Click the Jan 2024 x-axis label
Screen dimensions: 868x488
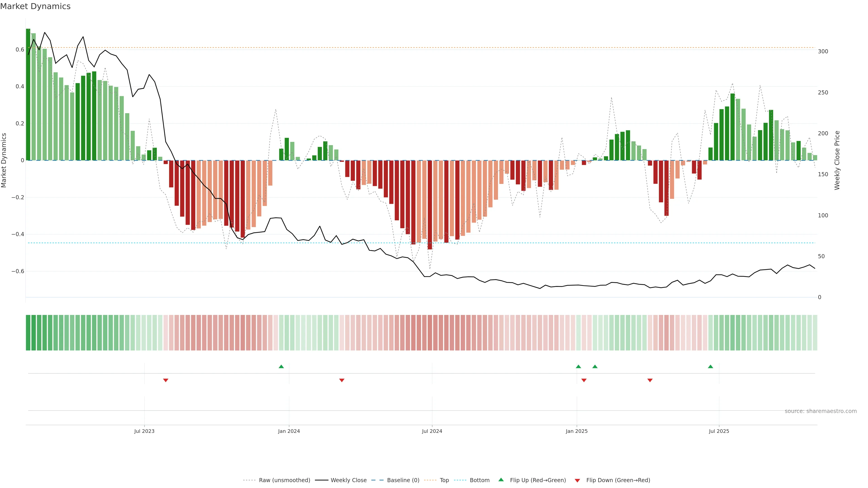pos(289,431)
